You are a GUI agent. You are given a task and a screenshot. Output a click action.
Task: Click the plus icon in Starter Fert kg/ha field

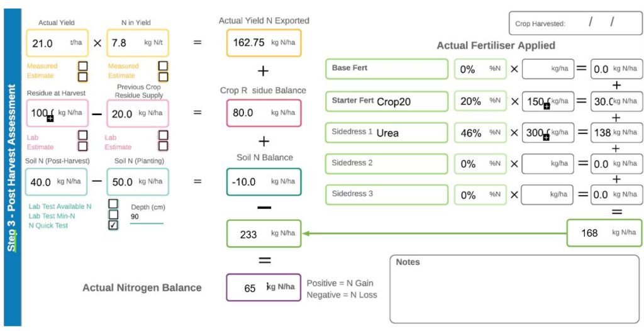546,106
